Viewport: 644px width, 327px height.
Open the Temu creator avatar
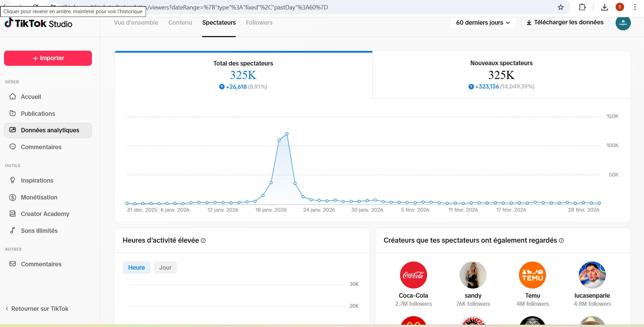pos(532,275)
